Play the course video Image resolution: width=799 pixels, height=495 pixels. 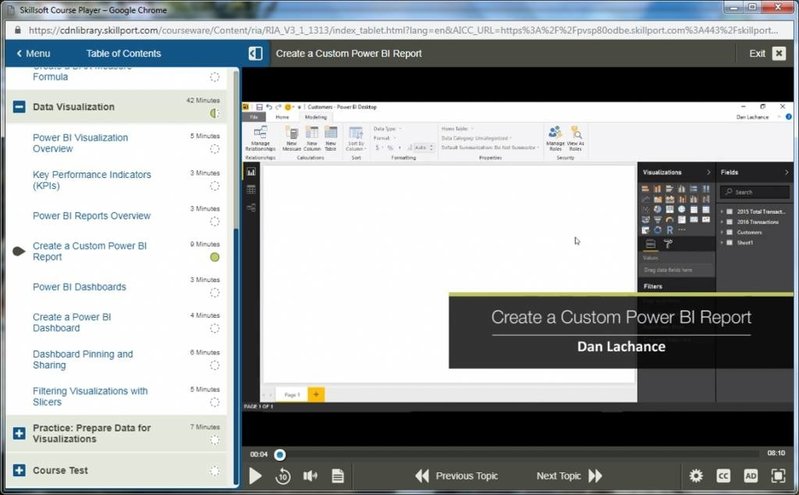pyautogui.click(x=255, y=476)
